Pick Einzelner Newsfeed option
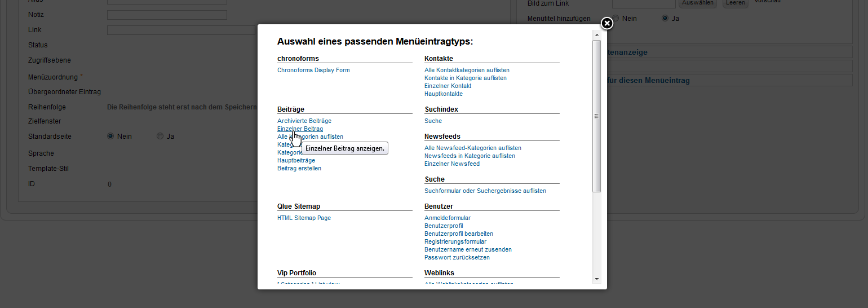This screenshot has width=868, height=308. click(x=451, y=164)
